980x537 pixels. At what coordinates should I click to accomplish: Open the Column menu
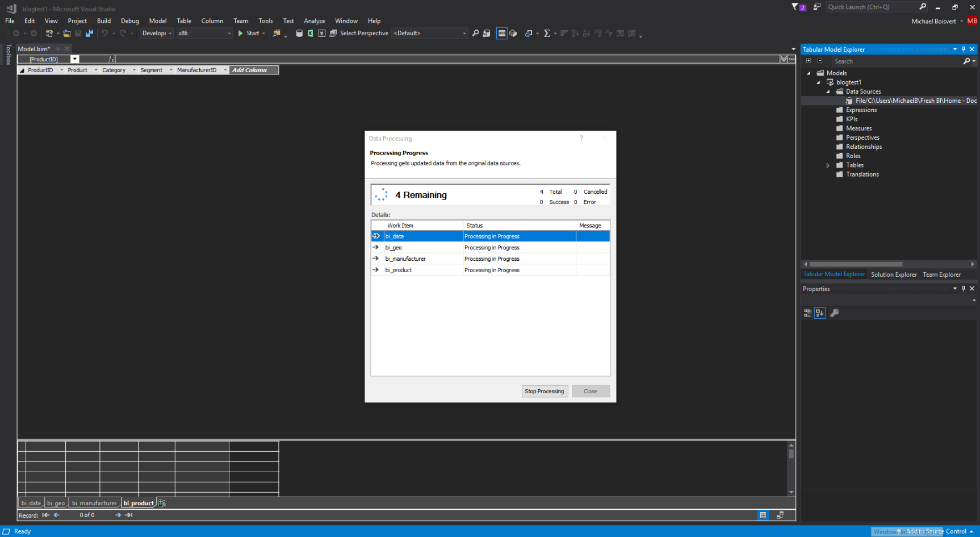pos(212,21)
